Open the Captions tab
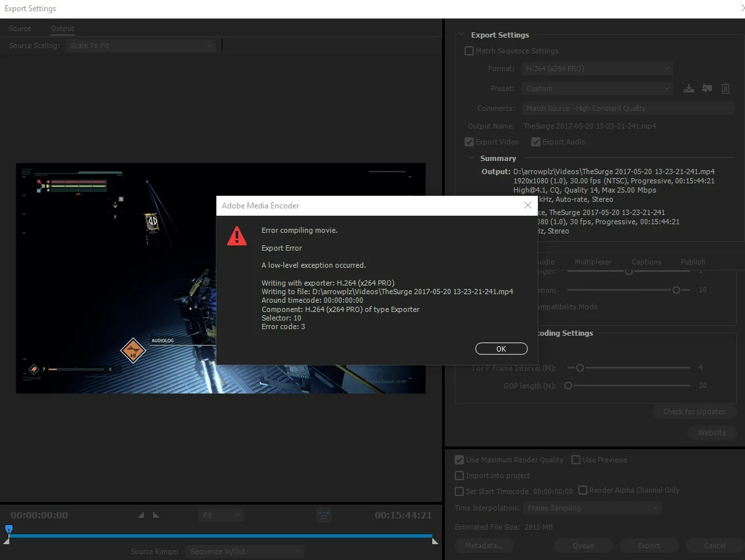 click(x=646, y=262)
